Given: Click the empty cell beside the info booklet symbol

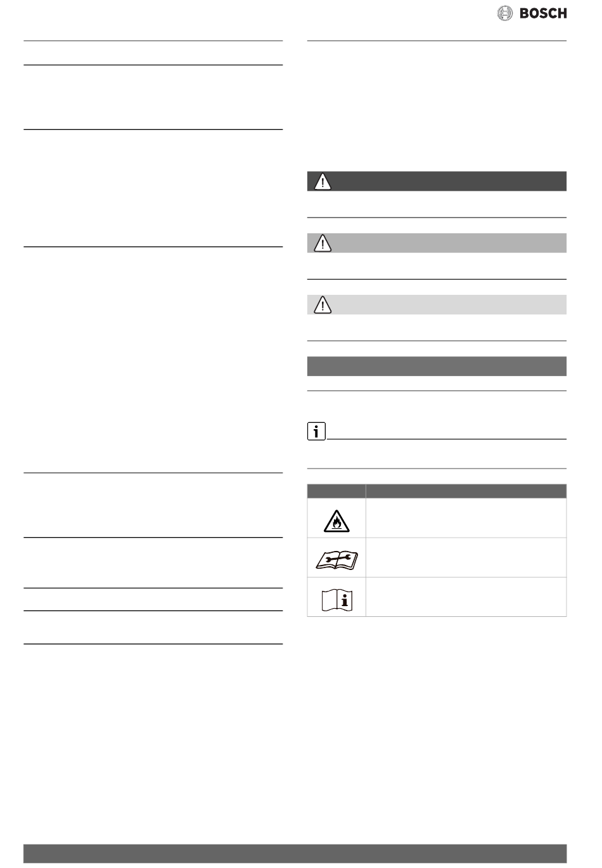Looking at the screenshot, I should click(x=466, y=597).
